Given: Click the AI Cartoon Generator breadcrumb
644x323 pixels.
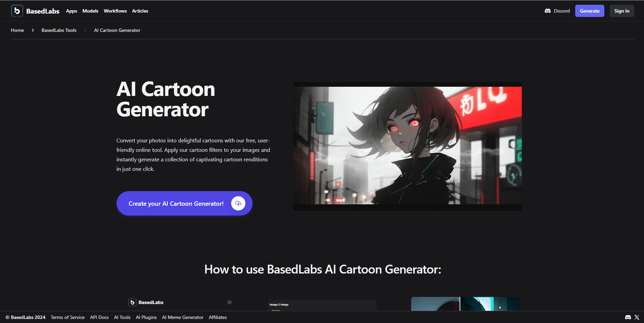Looking at the screenshot, I should tap(117, 30).
